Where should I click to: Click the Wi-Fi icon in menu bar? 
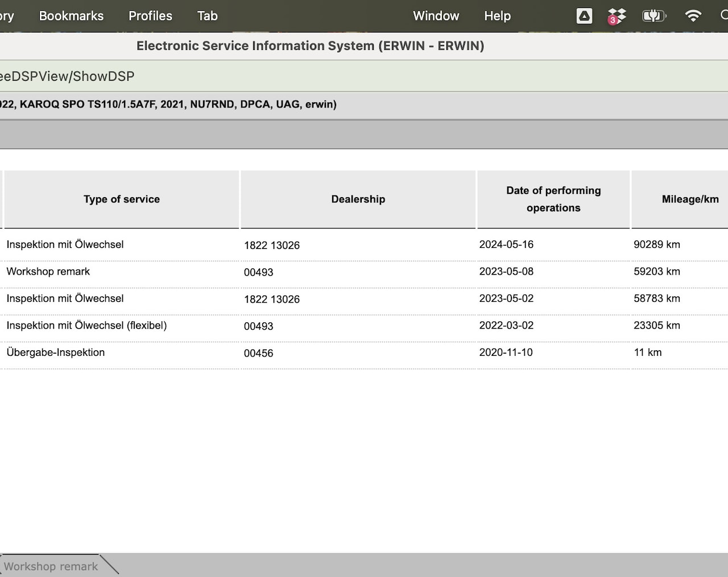point(693,16)
